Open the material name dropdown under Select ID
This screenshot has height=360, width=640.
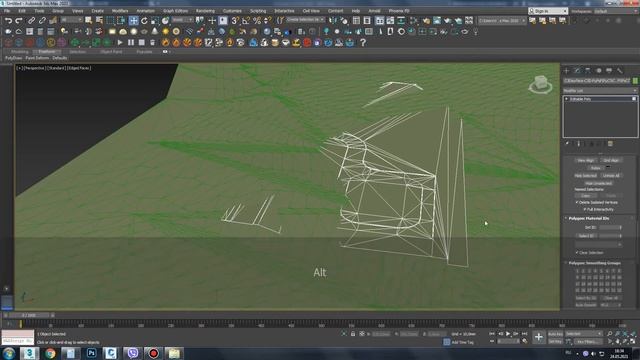tap(599, 244)
